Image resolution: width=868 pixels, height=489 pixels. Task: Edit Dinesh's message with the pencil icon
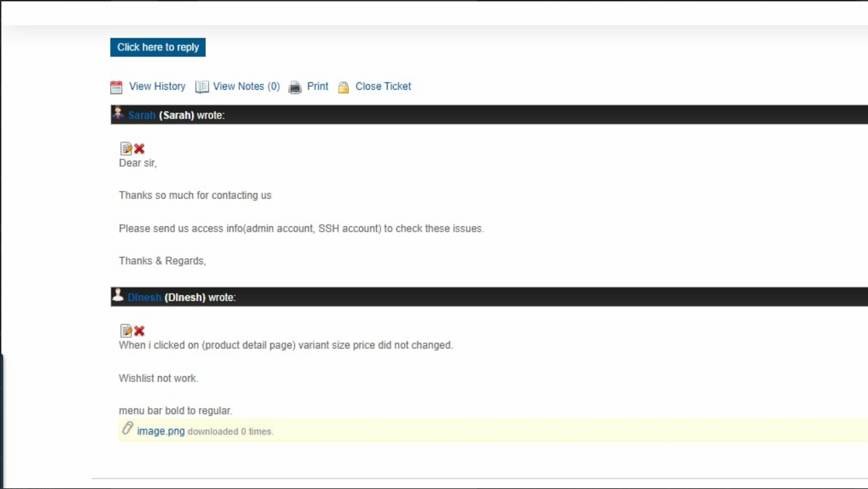pyautogui.click(x=126, y=331)
